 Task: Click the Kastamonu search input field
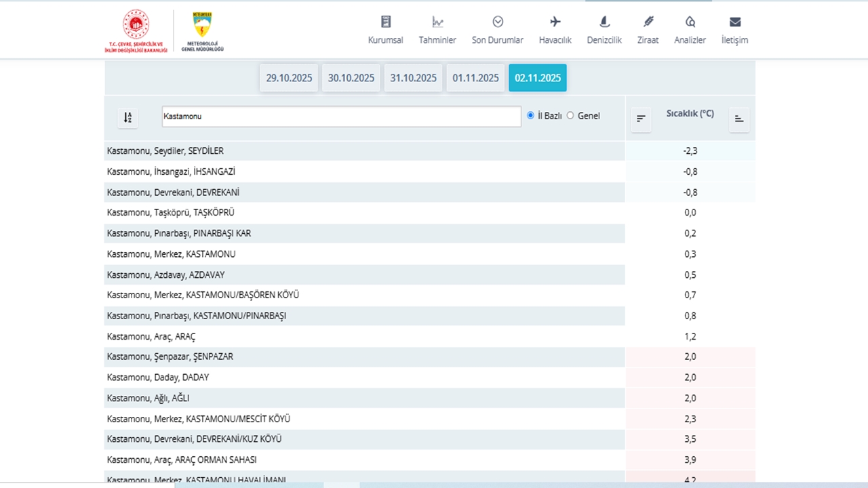tap(341, 117)
